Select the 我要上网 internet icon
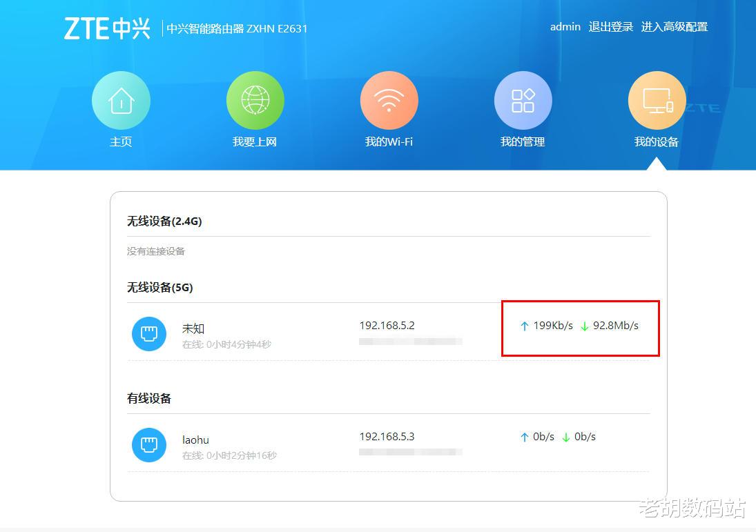This screenshot has width=756, height=532. [255, 100]
